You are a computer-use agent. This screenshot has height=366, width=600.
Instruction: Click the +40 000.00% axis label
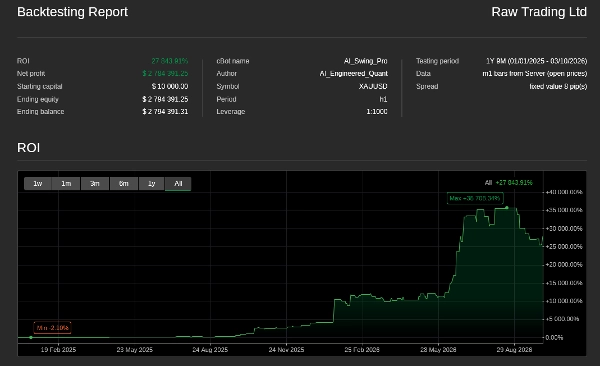coord(564,192)
